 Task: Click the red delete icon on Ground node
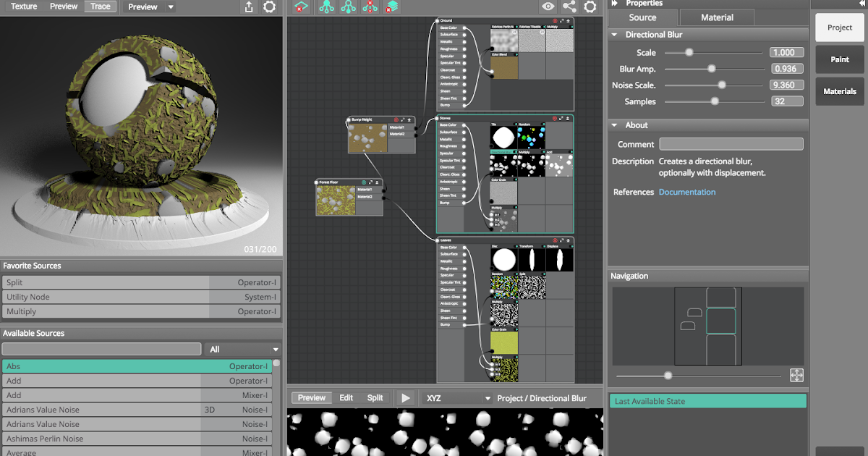click(555, 21)
